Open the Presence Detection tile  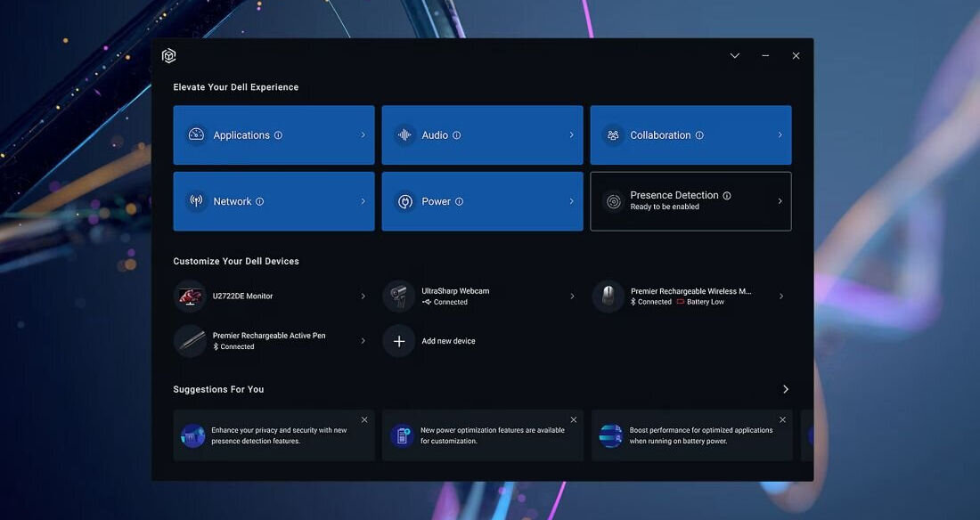(690, 202)
